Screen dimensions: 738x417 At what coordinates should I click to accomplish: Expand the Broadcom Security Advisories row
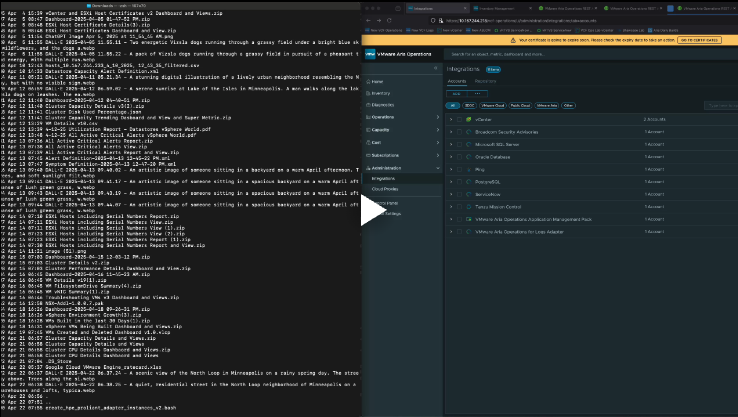pyautogui.click(x=451, y=132)
